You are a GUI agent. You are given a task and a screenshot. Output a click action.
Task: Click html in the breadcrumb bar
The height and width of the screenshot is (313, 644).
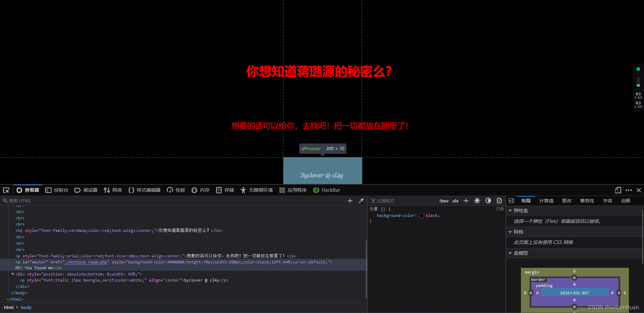9,307
